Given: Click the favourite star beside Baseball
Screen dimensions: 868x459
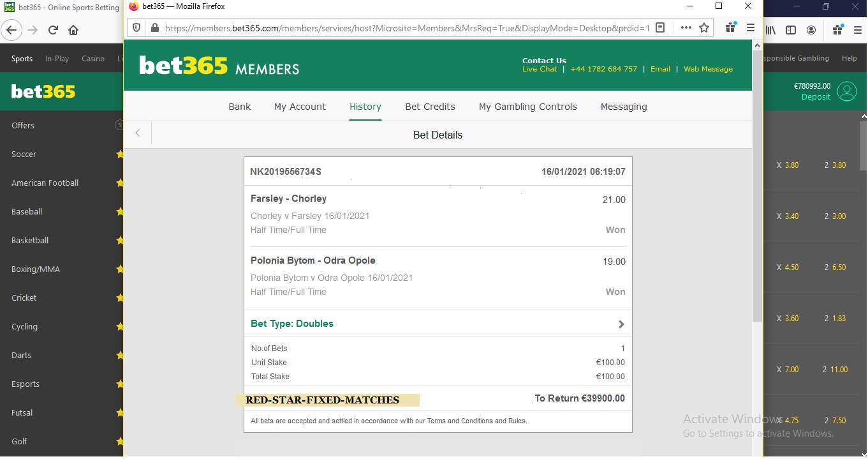Looking at the screenshot, I should [119, 211].
